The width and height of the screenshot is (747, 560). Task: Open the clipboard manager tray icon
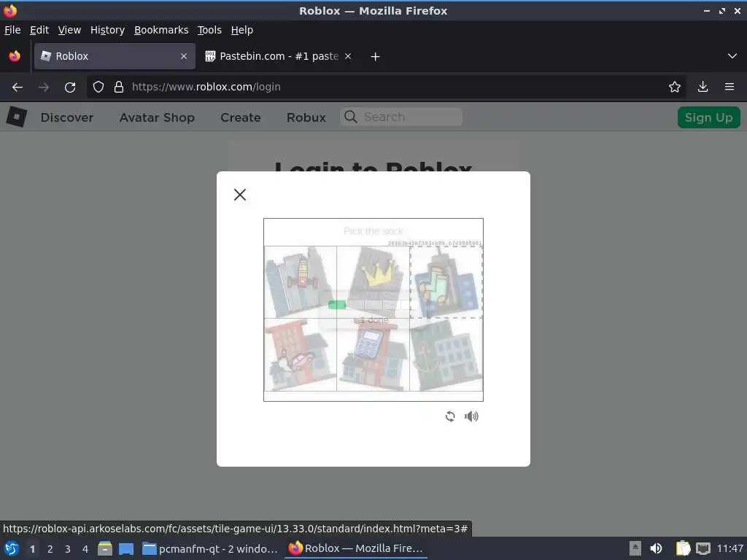(682, 548)
